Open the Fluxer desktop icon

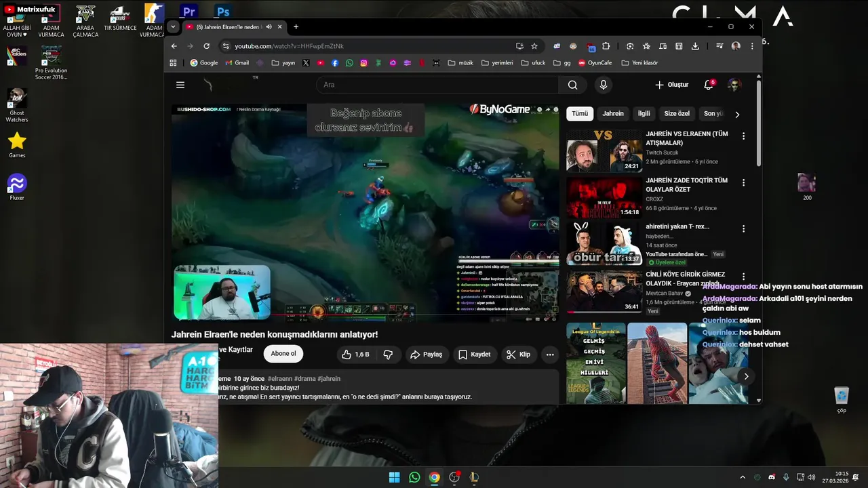(17, 187)
